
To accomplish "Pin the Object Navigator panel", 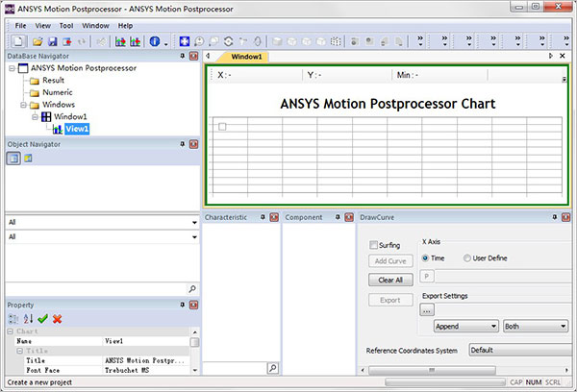I will (182, 144).
